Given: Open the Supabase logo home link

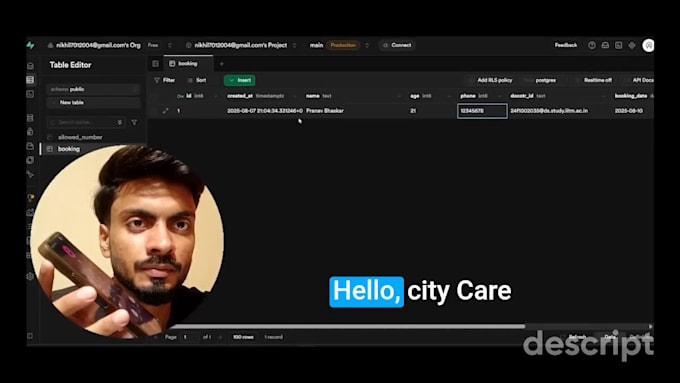Looking at the screenshot, I should click(30, 45).
